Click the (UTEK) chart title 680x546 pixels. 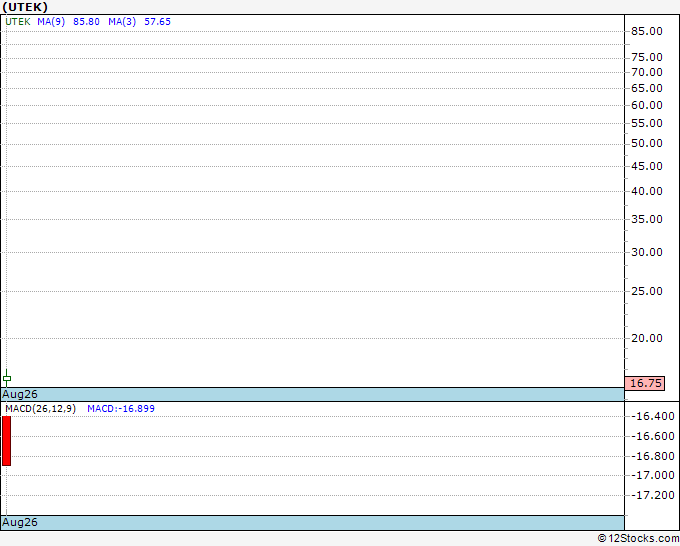[x=25, y=7]
